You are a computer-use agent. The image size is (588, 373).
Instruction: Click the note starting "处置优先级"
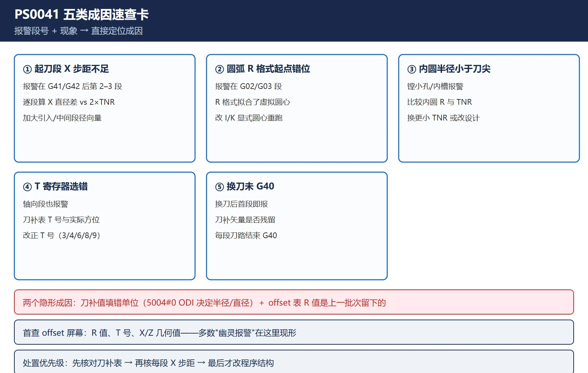(294, 362)
